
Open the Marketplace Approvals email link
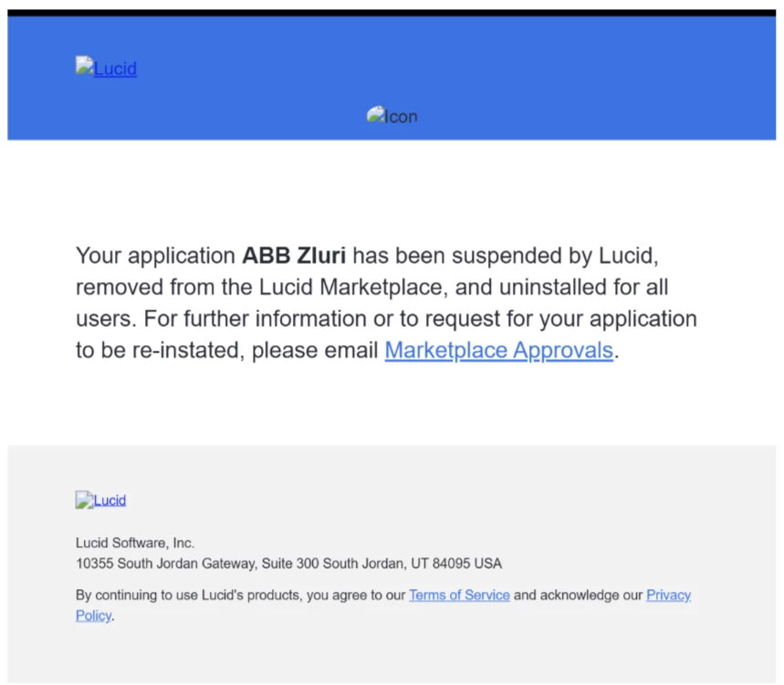tap(498, 350)
